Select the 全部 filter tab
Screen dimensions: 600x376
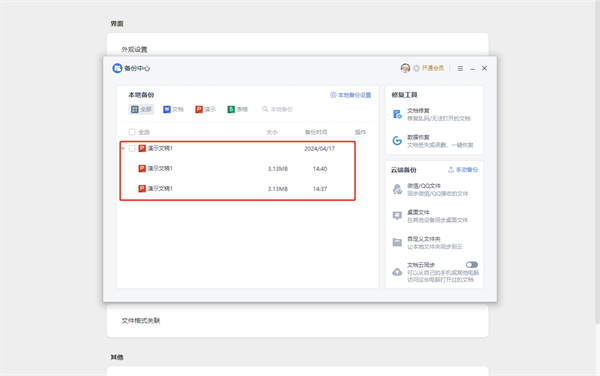coord(141,109)
